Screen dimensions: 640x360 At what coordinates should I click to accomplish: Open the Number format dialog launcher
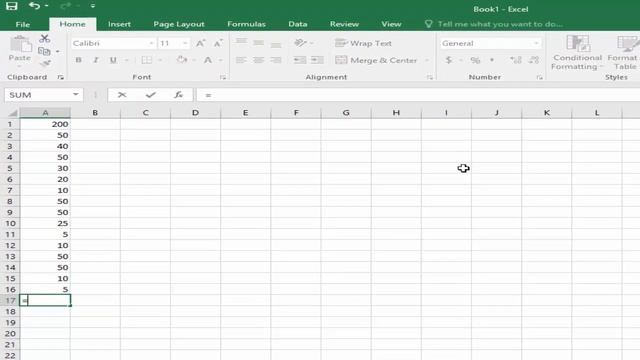point(539,77)
